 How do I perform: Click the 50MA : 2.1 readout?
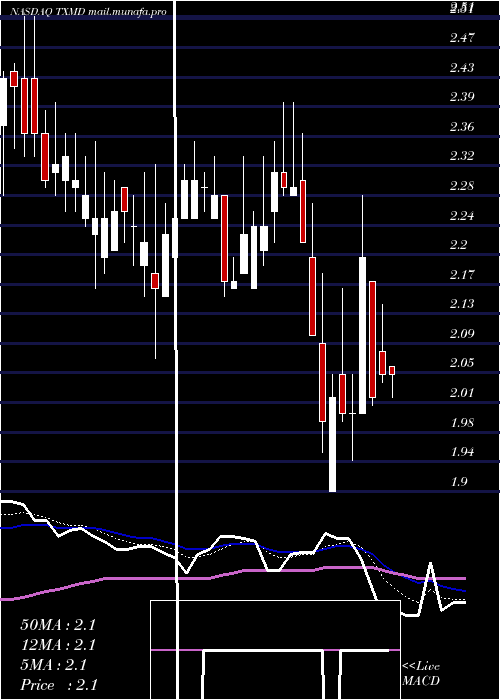58,625
